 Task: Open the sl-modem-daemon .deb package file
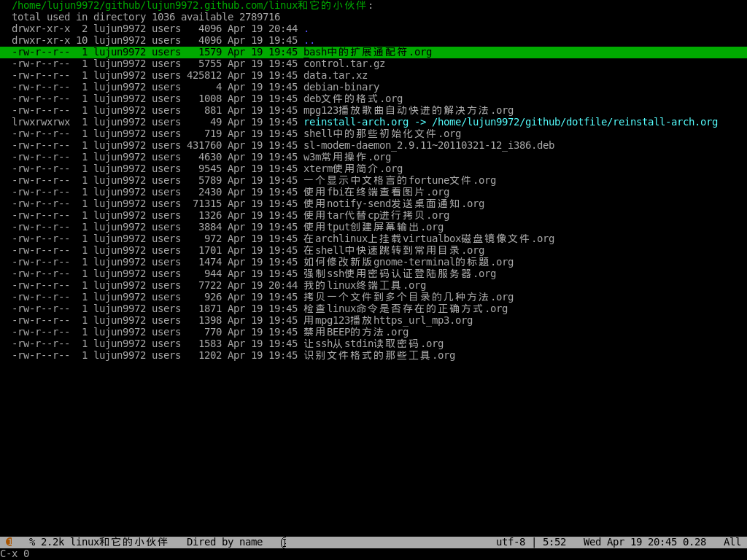point(428,145)
